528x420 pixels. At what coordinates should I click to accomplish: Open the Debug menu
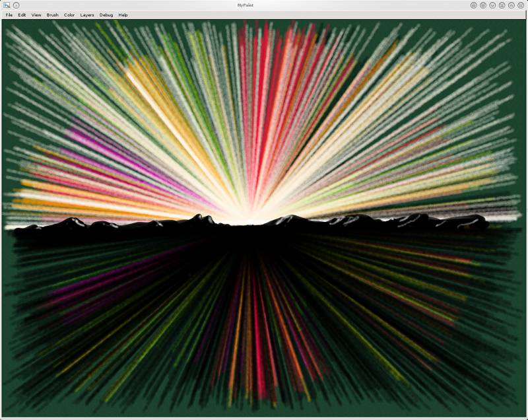tap(106, 15)
